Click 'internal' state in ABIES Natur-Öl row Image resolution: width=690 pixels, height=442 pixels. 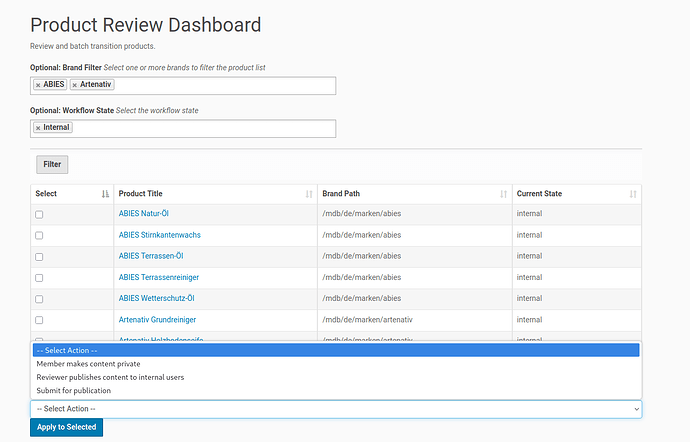coord(529,214)
